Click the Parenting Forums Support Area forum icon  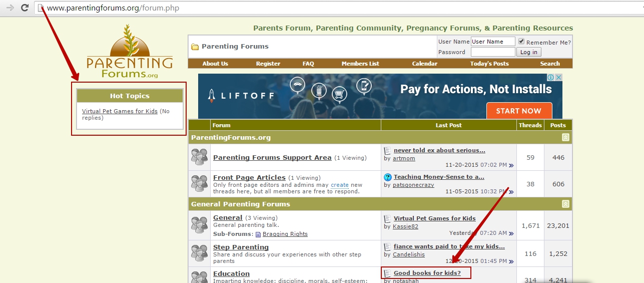(199, 157)
